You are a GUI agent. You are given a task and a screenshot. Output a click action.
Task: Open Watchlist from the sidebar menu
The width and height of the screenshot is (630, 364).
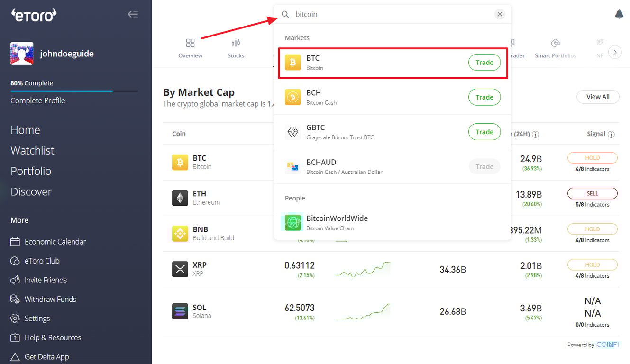[x=32, y=150]
